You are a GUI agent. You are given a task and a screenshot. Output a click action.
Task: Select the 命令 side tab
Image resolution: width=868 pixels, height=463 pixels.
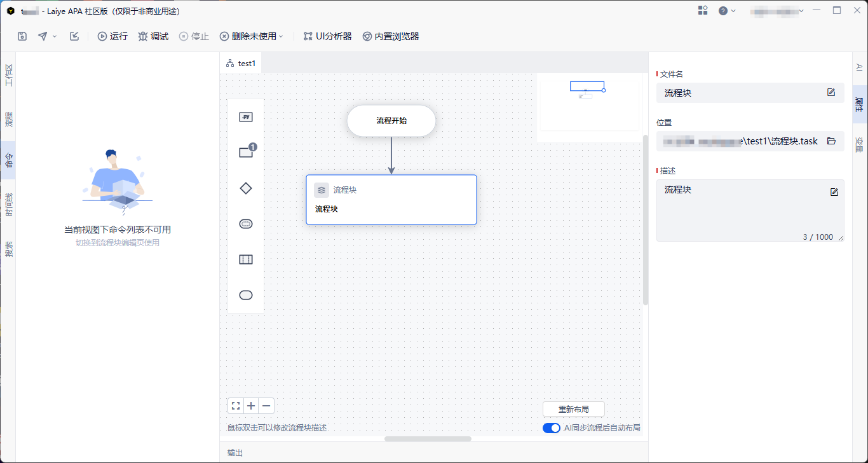coord(8,160)
